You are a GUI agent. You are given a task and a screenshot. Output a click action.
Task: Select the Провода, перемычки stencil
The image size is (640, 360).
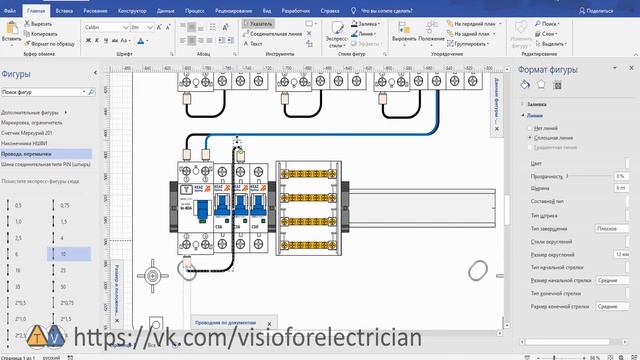click(46, 154)
